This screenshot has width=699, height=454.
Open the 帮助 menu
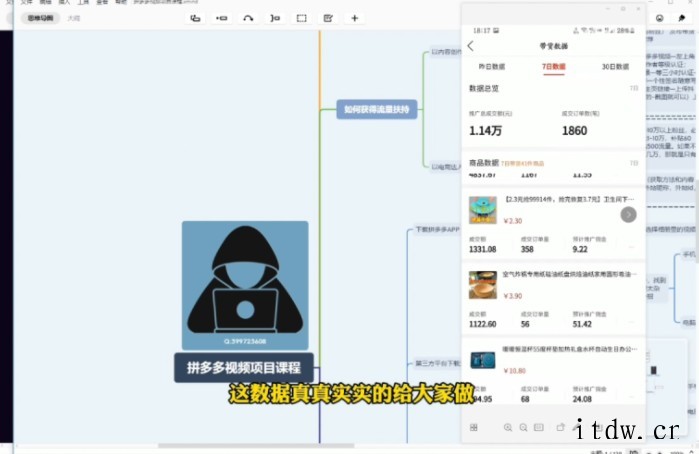[x=121, y=2]
